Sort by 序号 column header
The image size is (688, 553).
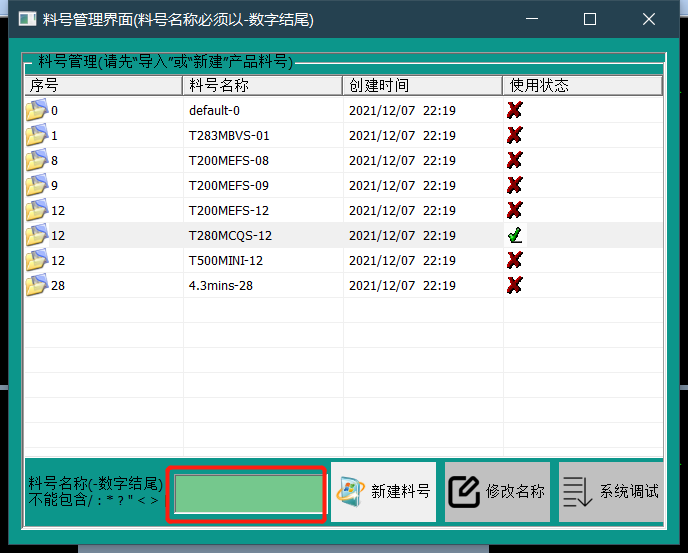pos(104,86)
